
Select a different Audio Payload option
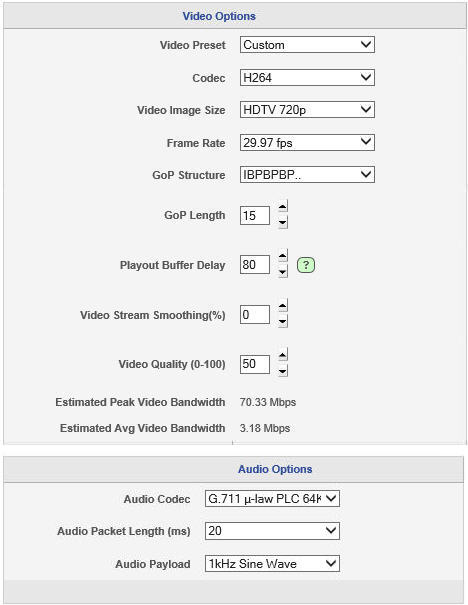(272, 564)
